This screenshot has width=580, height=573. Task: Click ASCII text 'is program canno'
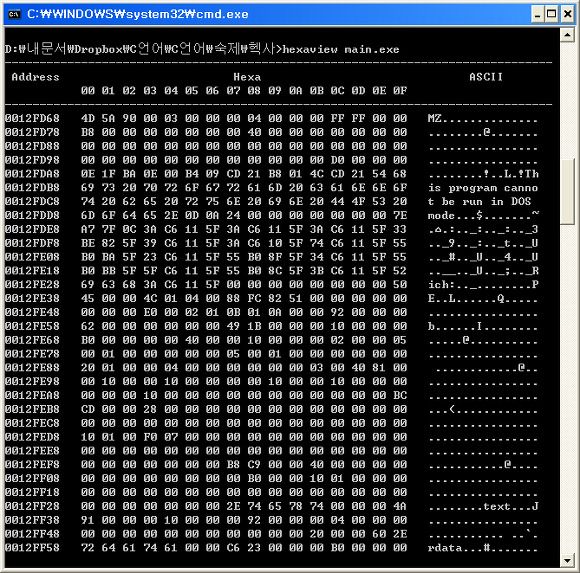pyautogui.click(x=483, y=188)
